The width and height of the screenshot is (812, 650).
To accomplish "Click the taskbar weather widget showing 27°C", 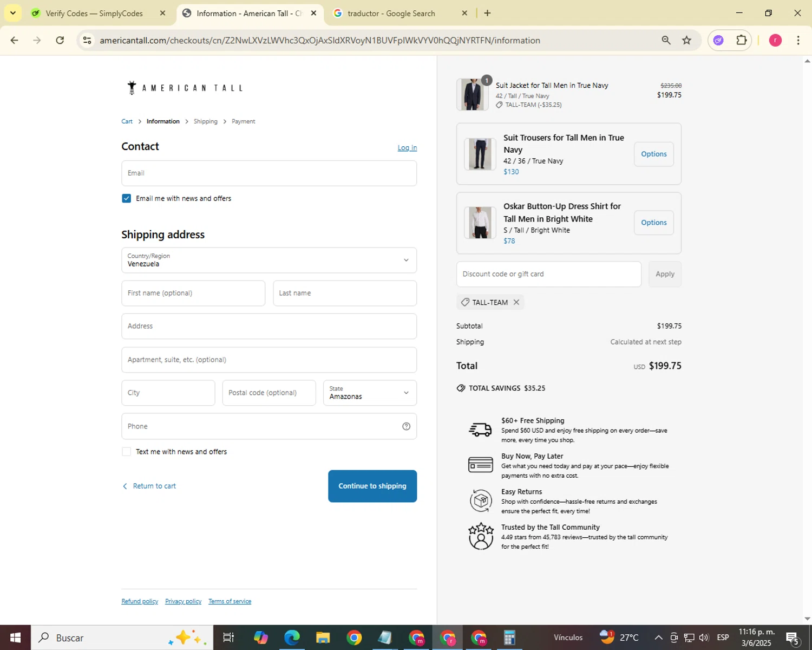I will click(619, 638).
